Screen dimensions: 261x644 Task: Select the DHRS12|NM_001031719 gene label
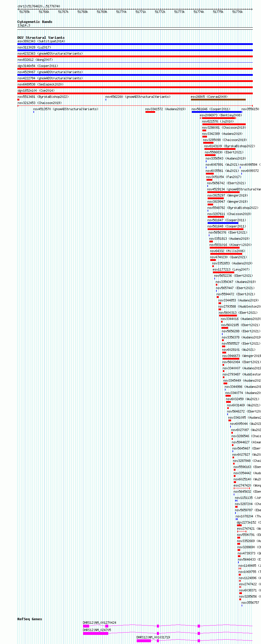[x=153, y=637]
